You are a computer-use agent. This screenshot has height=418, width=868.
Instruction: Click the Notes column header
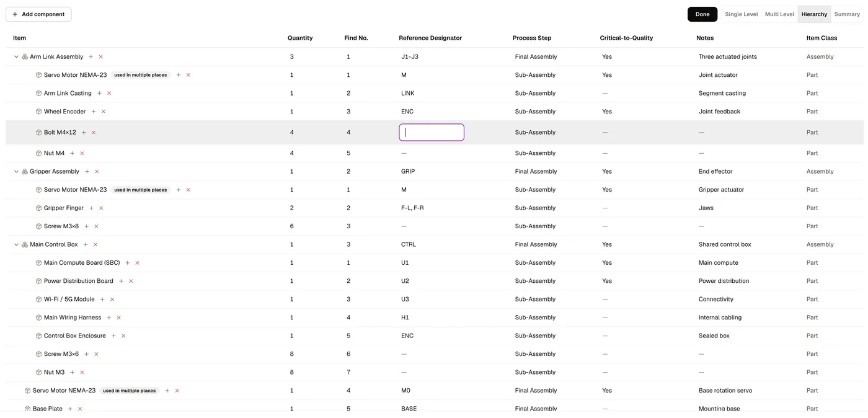click(705, 38)
